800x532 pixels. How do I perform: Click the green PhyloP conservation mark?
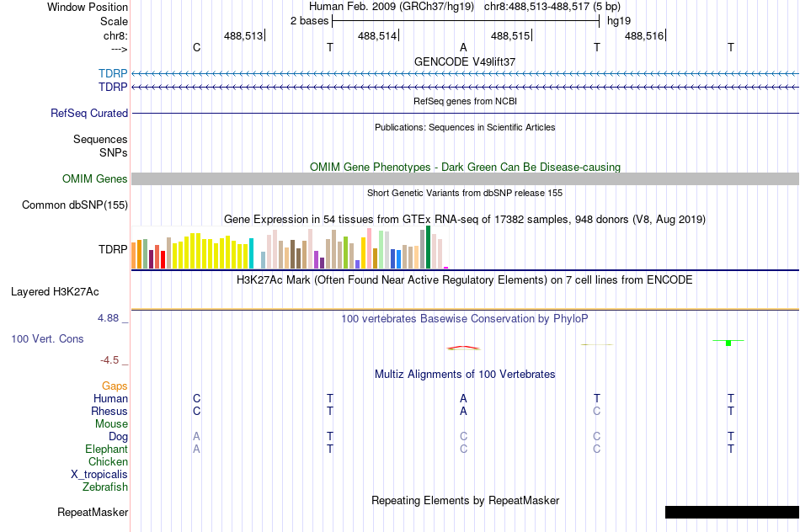click(x=728, y=343)
